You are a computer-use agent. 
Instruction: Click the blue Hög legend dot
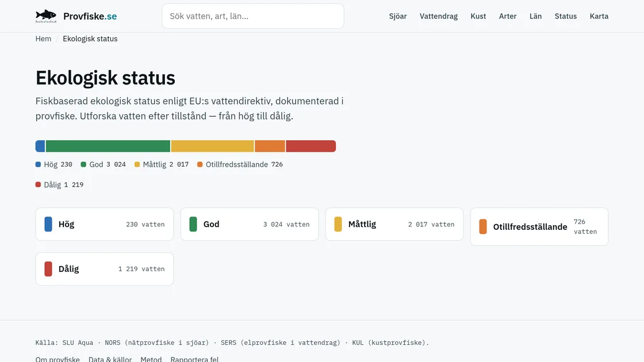tap(38, 164)
